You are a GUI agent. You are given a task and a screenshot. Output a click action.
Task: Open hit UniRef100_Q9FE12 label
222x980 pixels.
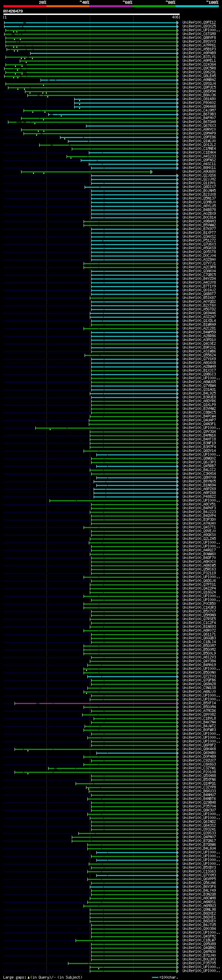point(199,23)
